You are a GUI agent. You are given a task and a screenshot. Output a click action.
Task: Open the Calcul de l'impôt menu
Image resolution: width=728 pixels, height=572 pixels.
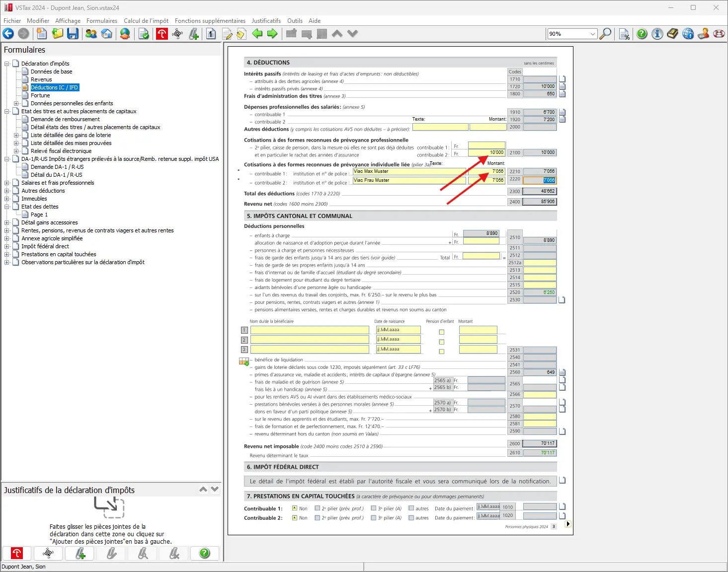(x=146, y=21)
